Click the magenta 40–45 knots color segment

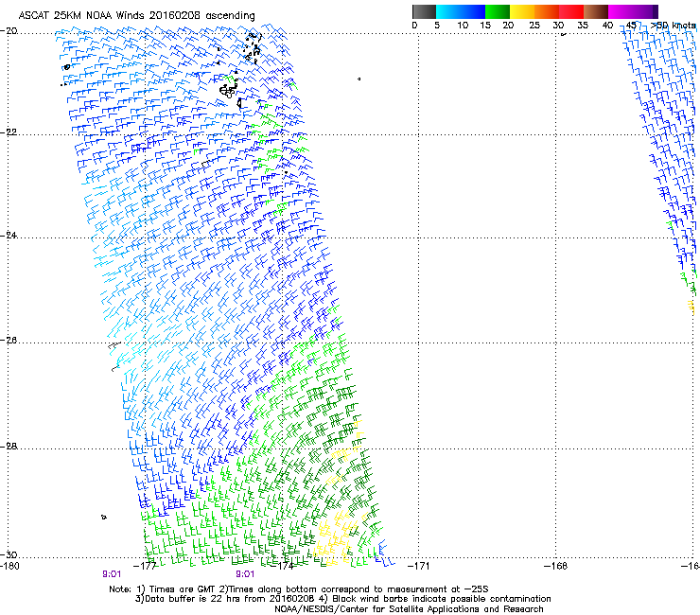pyautogui.click(x=621, y=11)
